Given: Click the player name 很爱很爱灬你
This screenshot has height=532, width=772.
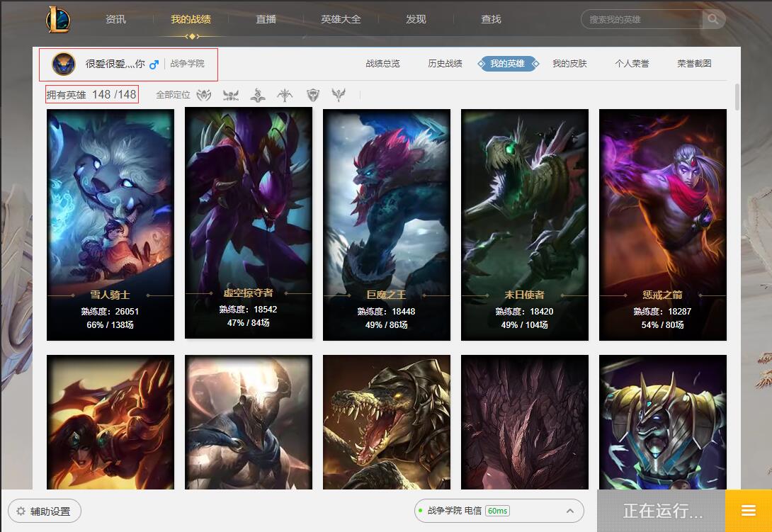Looking at the screenshot, I should (x=115, y=64).
